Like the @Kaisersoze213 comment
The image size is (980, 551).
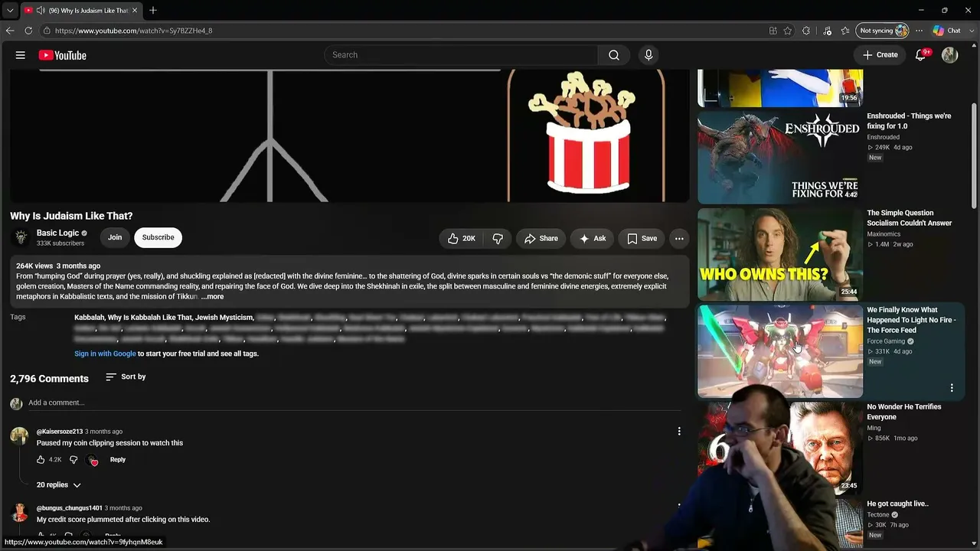tap(41, 460)
